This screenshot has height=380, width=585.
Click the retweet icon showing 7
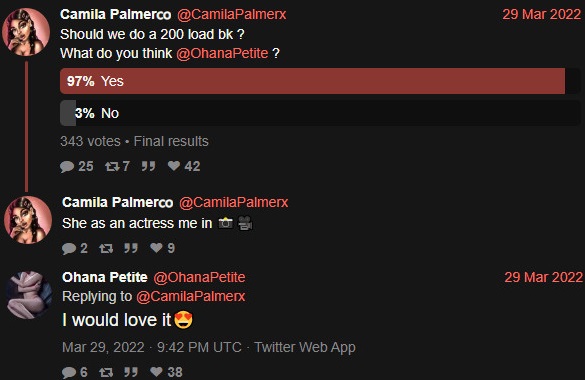point(112,166)
